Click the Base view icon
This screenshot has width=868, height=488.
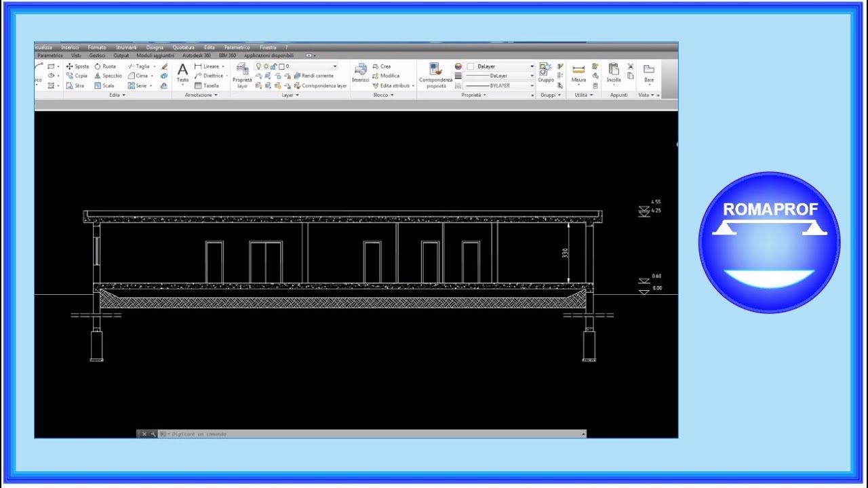pos(649,73)
